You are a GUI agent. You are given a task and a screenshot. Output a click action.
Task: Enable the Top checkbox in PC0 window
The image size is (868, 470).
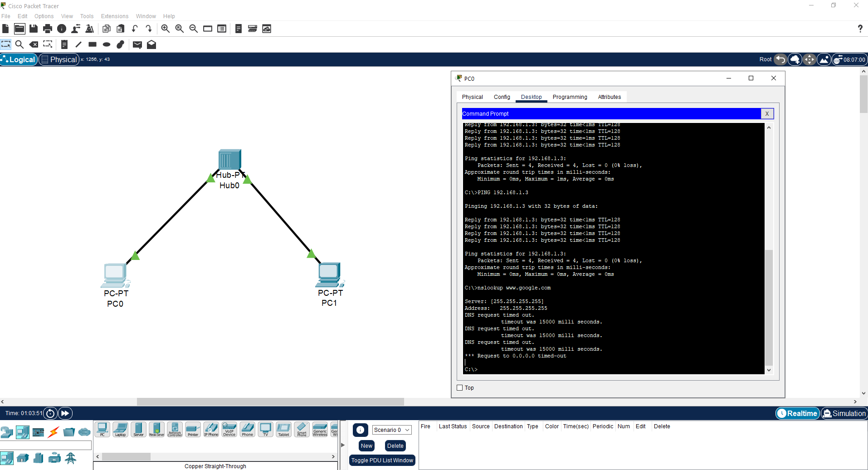click(460, 388)
